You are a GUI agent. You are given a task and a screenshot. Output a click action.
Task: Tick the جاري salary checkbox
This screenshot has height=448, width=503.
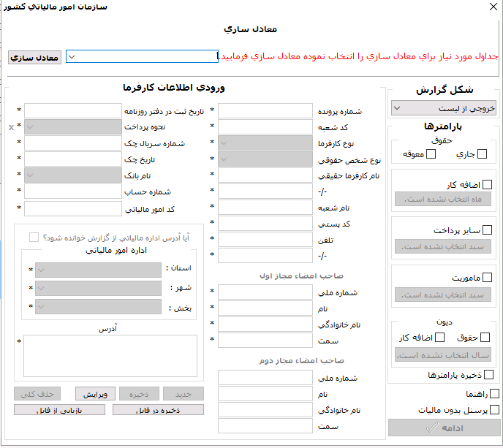tap(482, 154)
